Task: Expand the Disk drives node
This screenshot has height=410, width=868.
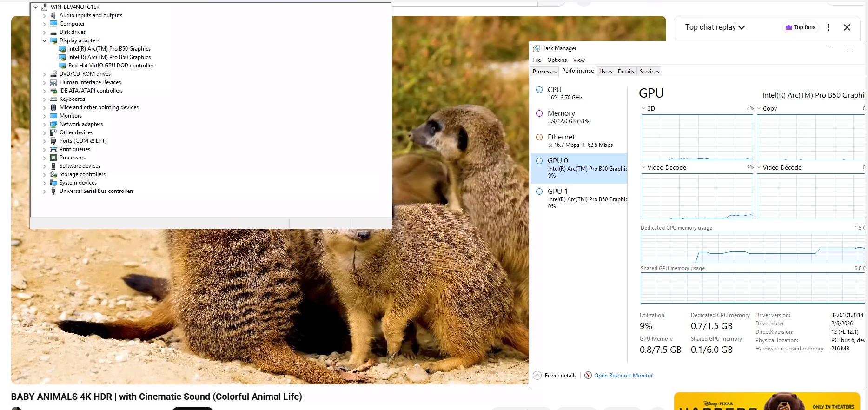Action: pyautogui.click(x=45, y=32)
